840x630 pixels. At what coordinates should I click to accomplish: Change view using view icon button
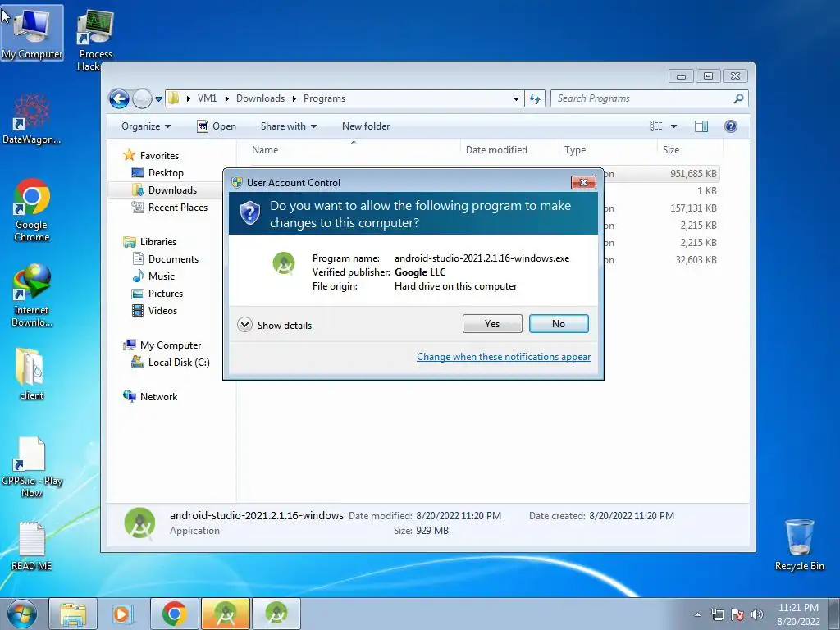coord(655,126)
